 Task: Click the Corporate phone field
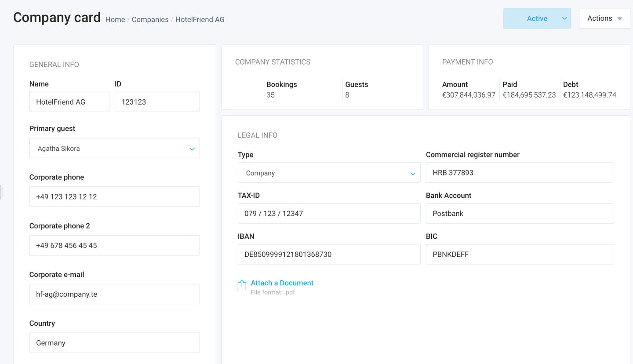(114, 197)
